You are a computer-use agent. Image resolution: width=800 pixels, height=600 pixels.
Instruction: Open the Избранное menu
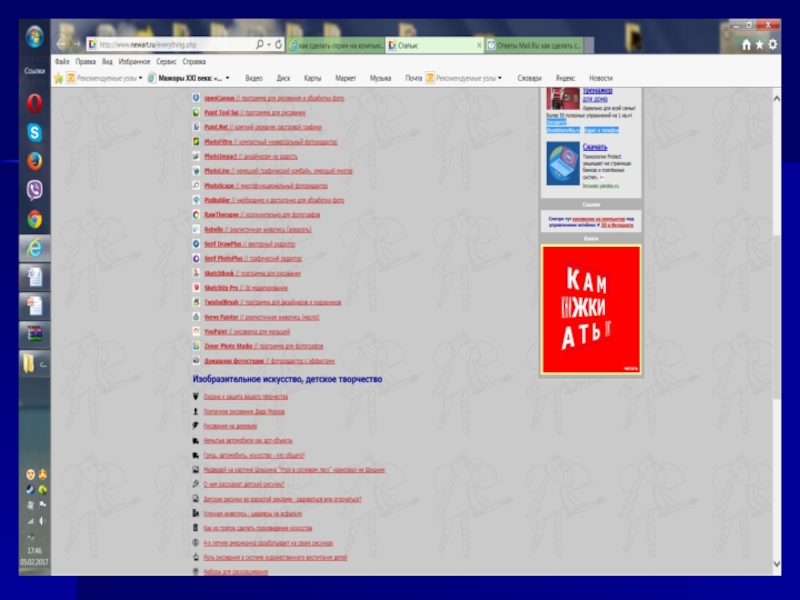134,62
